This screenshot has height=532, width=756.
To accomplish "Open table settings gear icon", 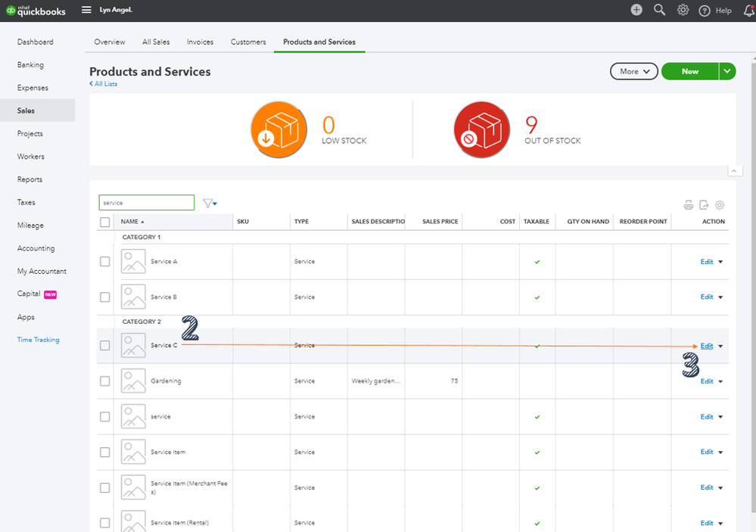I will 720,205.
